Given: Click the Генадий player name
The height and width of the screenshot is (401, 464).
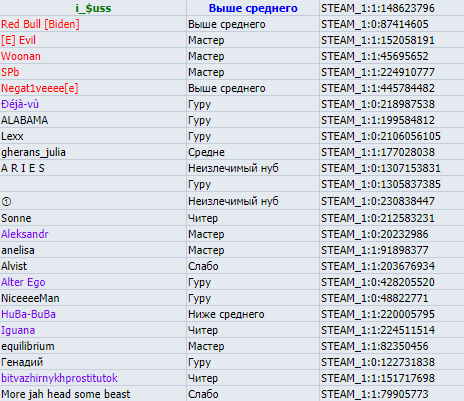Looking at the screenshot, I should 22,362.
